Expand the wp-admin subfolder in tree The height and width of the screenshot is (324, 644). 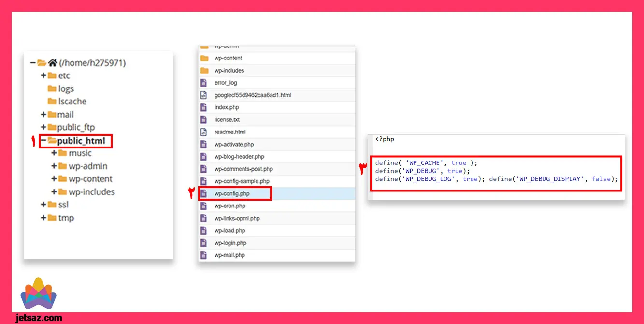54,166
